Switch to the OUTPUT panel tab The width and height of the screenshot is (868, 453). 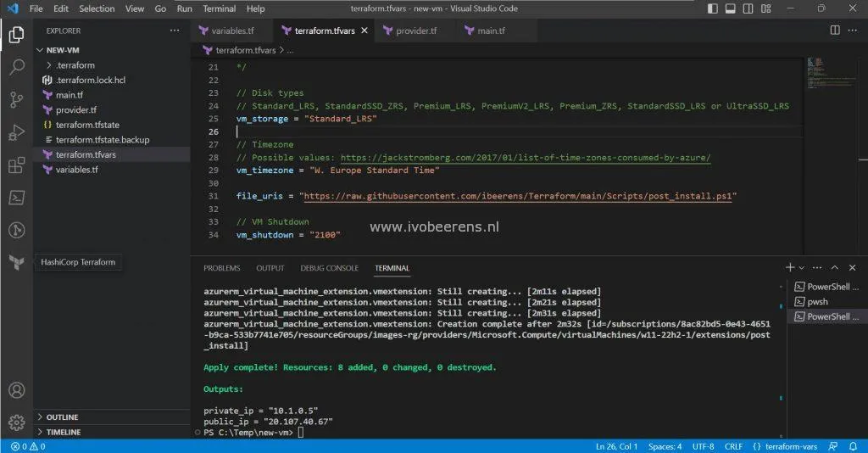270,268
